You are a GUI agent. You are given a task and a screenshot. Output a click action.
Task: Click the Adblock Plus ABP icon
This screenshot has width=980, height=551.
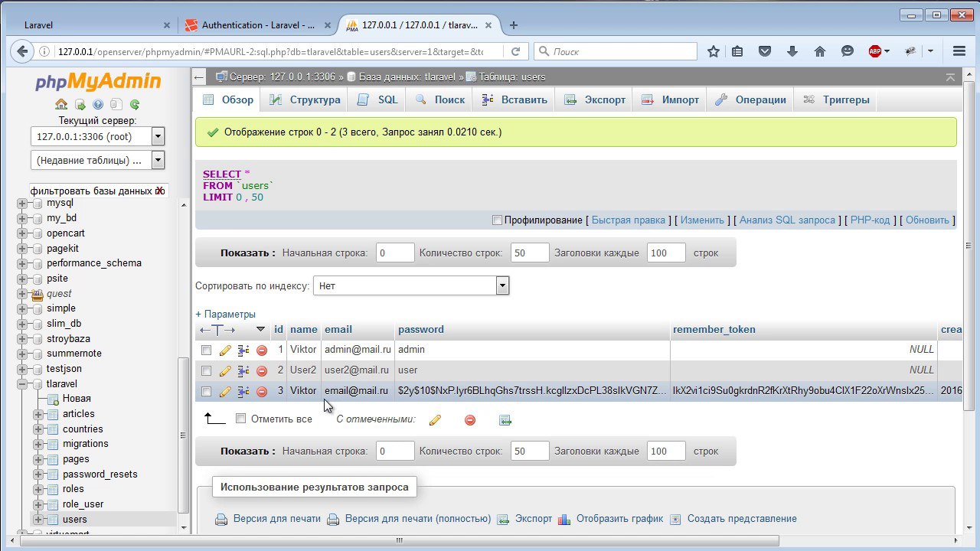[875, 51]
